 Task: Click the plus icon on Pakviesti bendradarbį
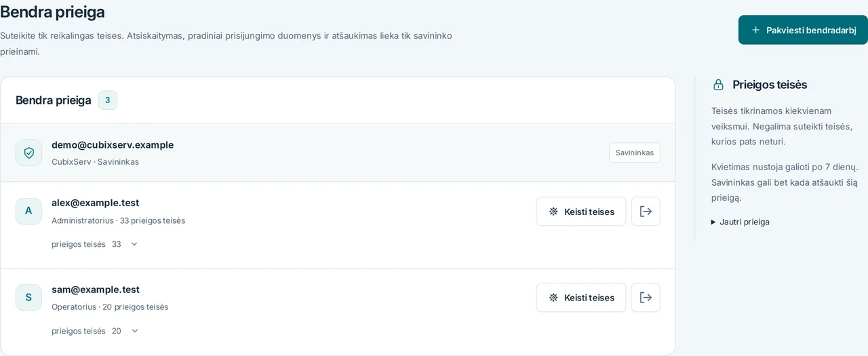[755, 30]
